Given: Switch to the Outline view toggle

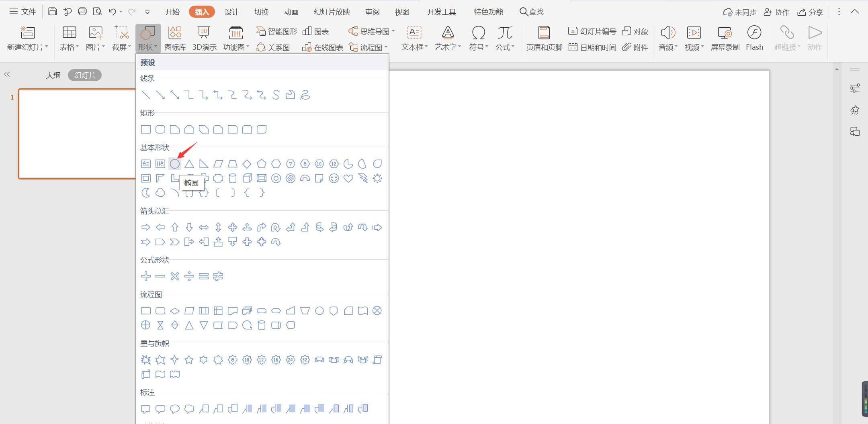Looking at the screenshot, I should click(53, 75).
